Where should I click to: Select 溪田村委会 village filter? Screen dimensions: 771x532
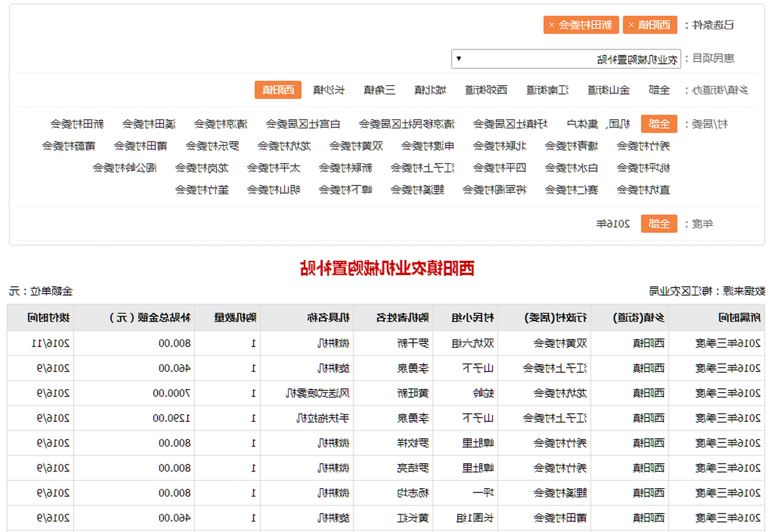(x=149, y=124)
